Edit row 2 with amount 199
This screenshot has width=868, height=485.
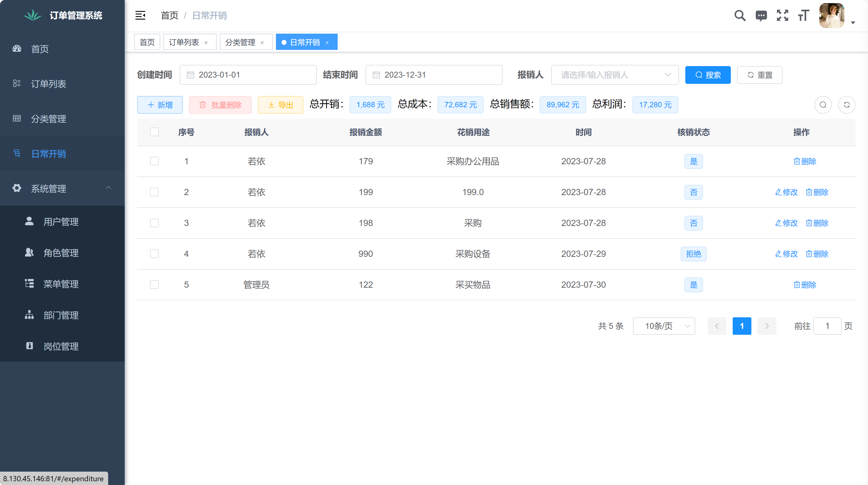tap(786, 192)
